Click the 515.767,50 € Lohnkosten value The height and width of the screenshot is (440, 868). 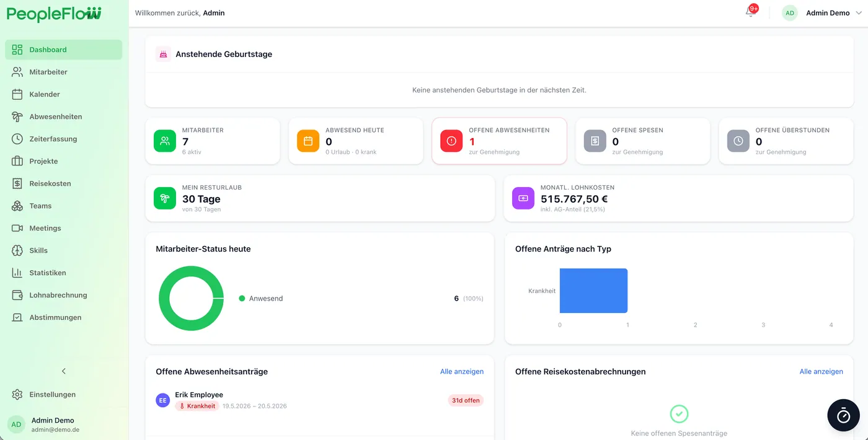tap(574, 199)
